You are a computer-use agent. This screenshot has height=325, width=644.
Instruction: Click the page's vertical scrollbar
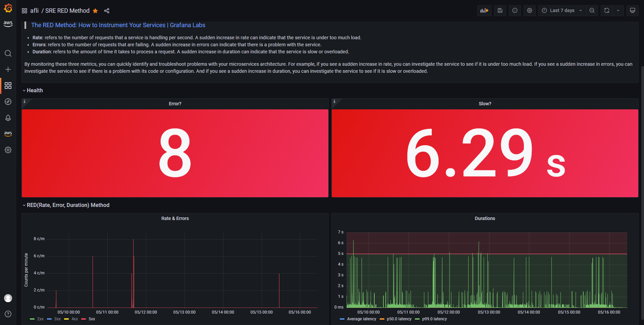(642, 134)
